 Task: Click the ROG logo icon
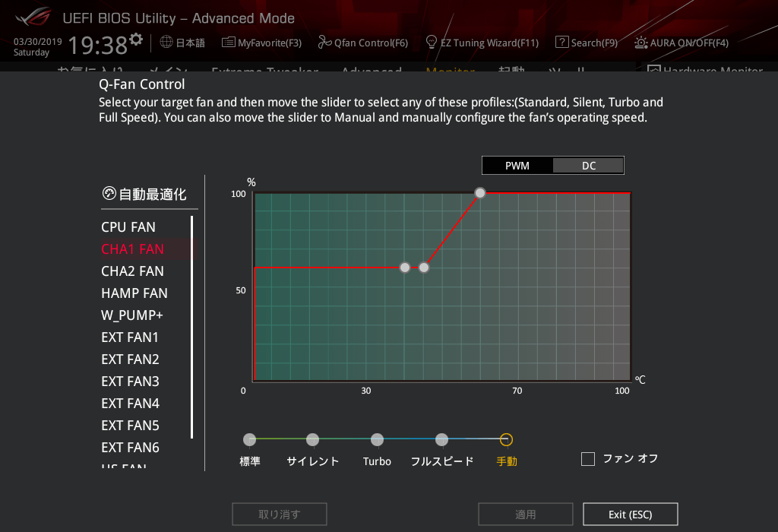(x=32, y=17)
